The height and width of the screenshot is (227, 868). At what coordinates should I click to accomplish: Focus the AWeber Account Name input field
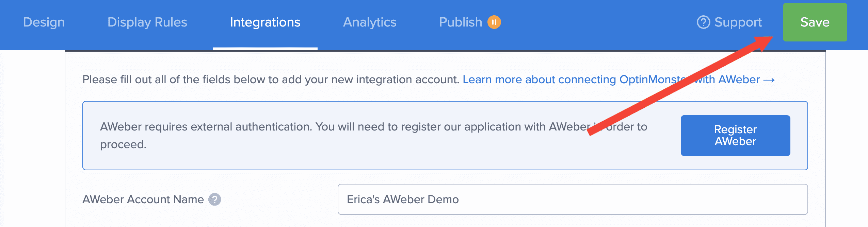click(x=573, y=199)
